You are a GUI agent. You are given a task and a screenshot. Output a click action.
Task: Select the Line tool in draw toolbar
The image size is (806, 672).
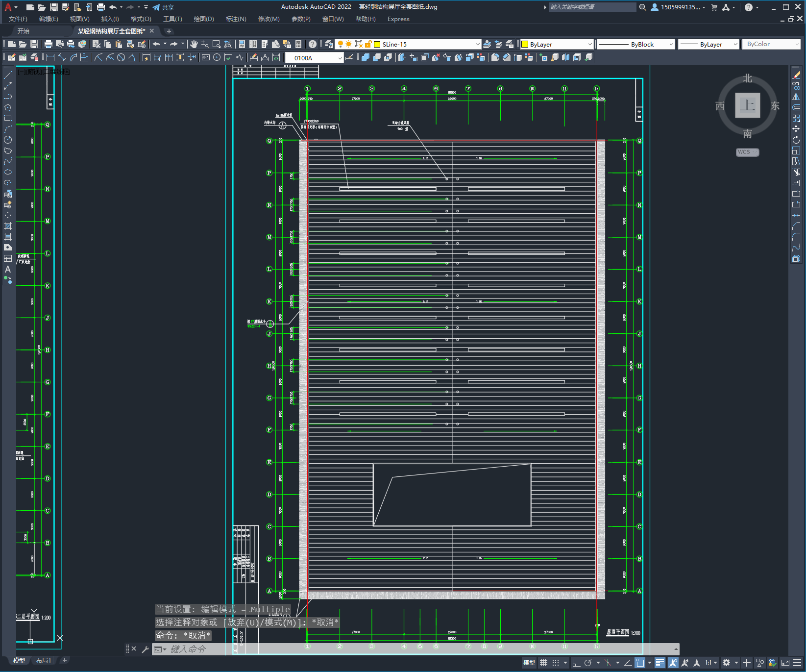(8, 75)
